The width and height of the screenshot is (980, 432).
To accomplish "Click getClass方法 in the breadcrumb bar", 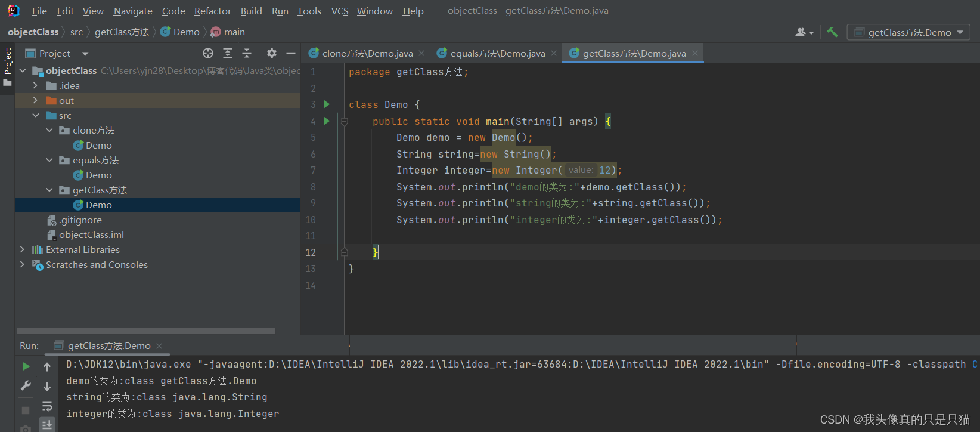I will point(122,32).
